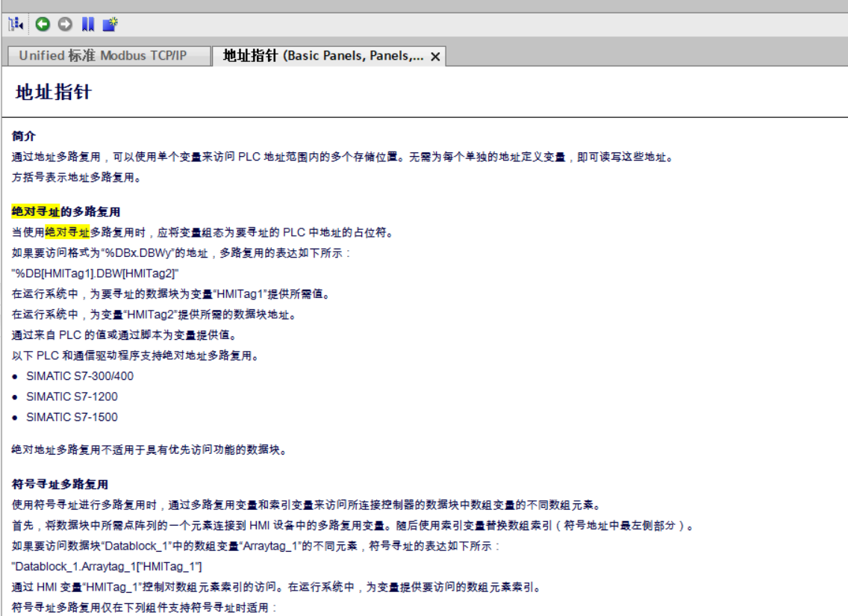Click the SIMATIC S7-300/400 list item
Image resolution: width=848 pixels, height=616 pixels.
80,376
